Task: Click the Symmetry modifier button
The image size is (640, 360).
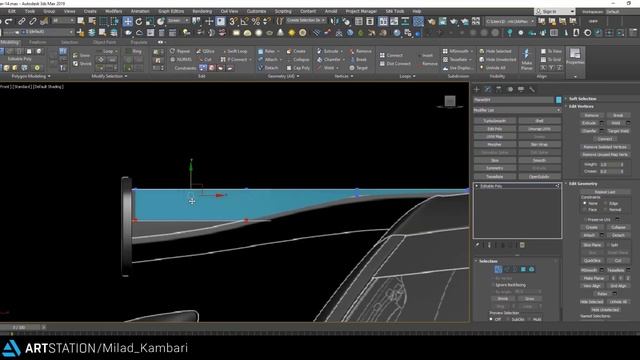Action: (495, 168)
